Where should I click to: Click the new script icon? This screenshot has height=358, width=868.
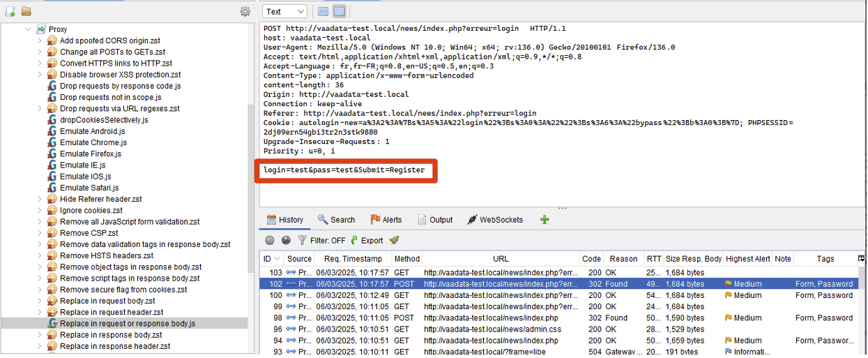(10, 11)
